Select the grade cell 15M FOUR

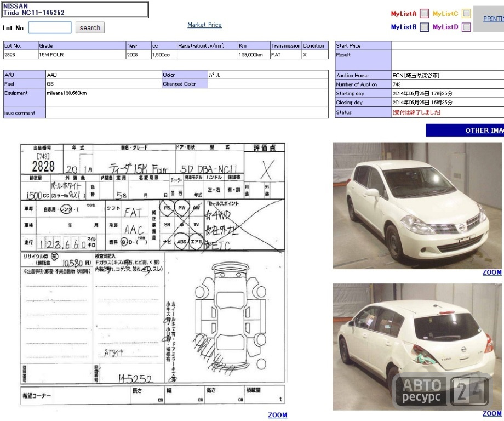click(82, 55)
